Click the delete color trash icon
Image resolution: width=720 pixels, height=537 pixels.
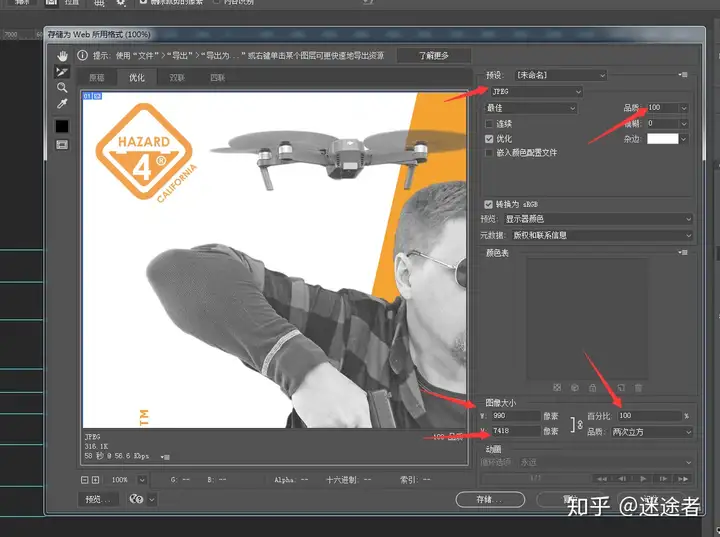[638, 388]
